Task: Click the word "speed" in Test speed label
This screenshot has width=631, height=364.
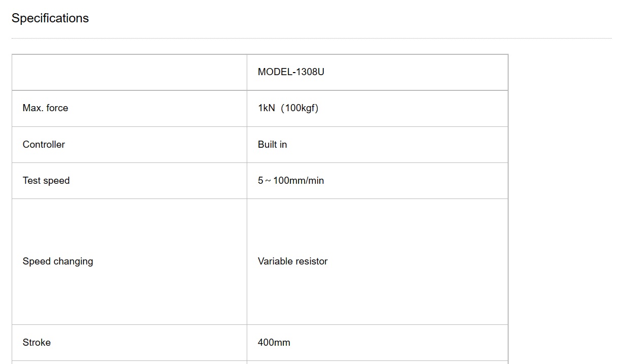Action: tap(57, 181)
